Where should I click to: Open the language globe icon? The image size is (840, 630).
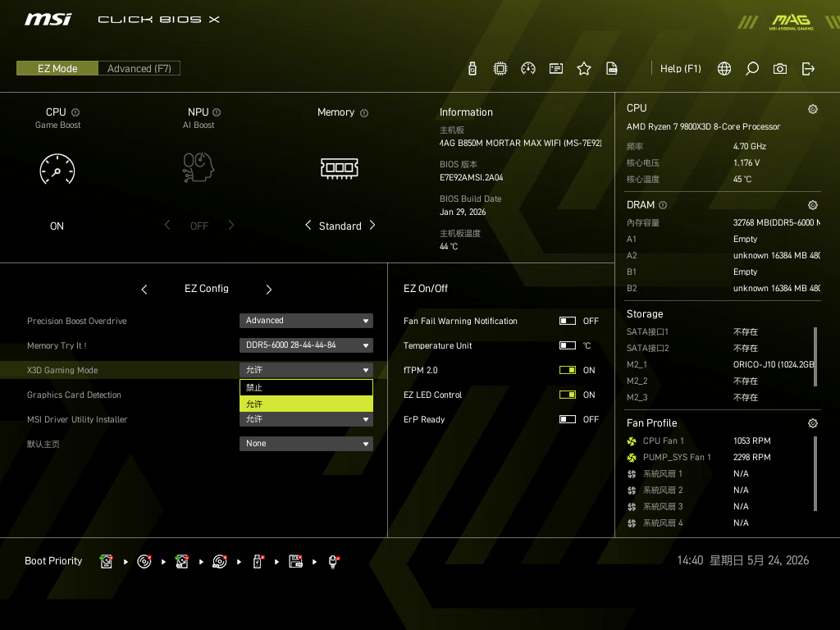(724, 69)
